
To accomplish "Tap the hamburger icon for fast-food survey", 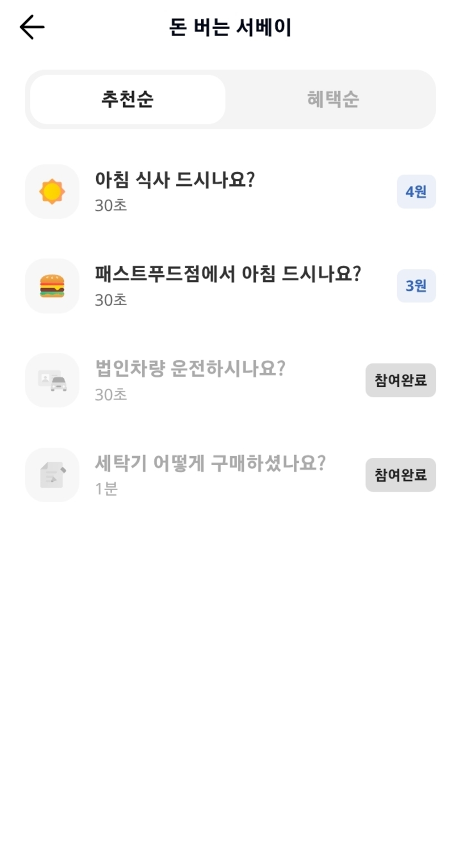I will [x=52, y=286].
